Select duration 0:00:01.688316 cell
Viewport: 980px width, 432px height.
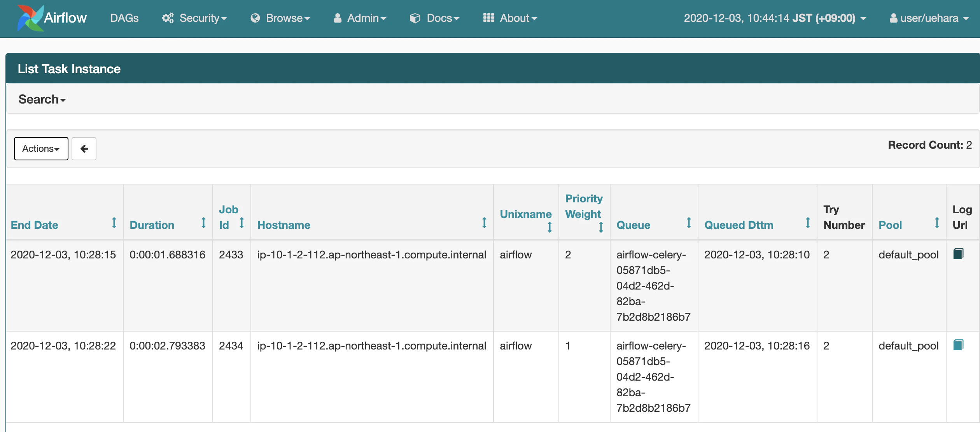[167, 255]
